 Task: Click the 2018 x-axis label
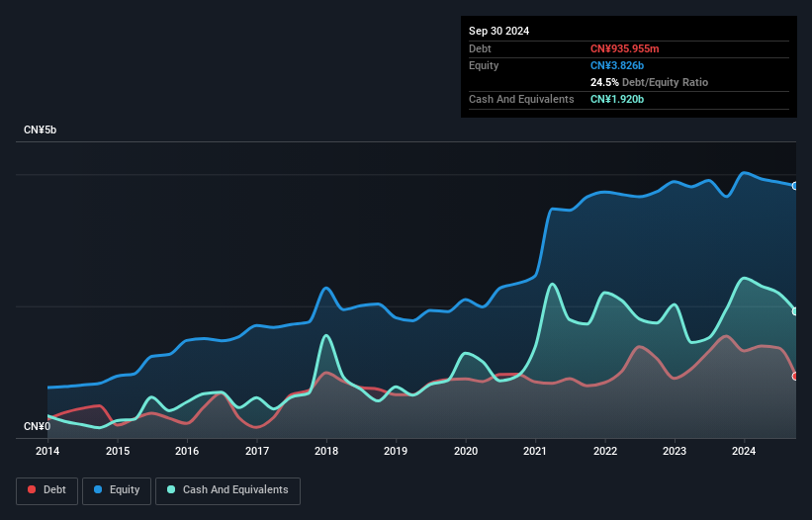[x=326, y=451]
